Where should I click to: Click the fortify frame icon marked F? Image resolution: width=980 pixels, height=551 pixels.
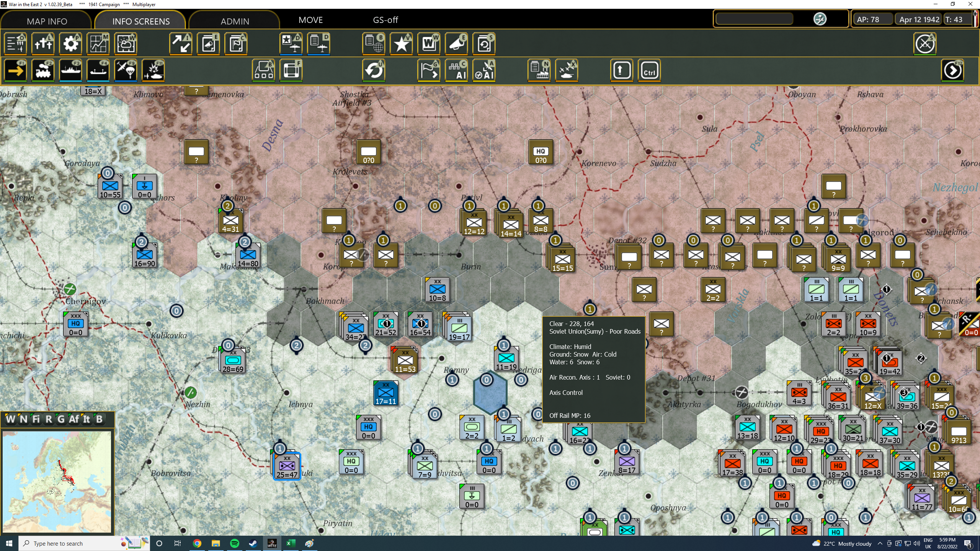coord(291,71)
